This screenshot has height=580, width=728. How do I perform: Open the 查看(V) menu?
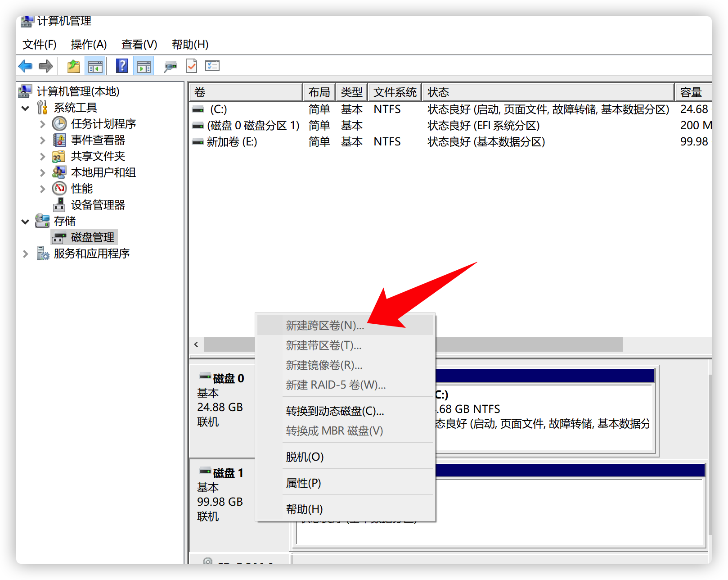(x=139, y=45)
